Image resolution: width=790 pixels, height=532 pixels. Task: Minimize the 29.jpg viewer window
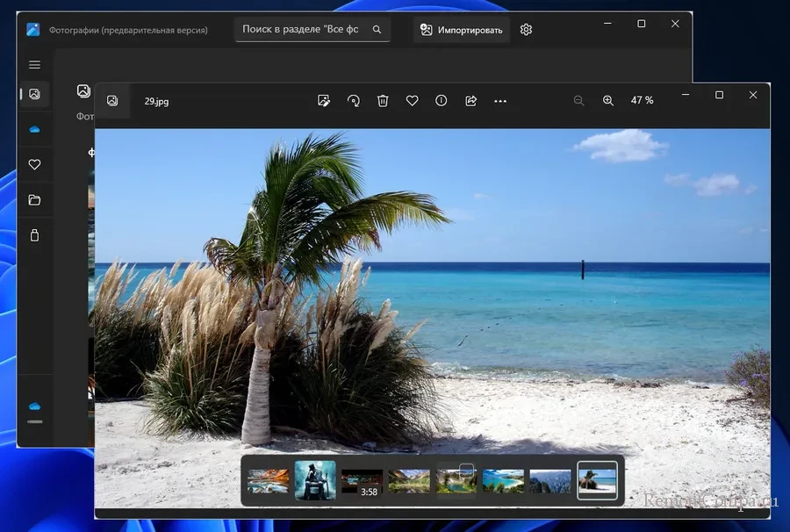(686, 95)
